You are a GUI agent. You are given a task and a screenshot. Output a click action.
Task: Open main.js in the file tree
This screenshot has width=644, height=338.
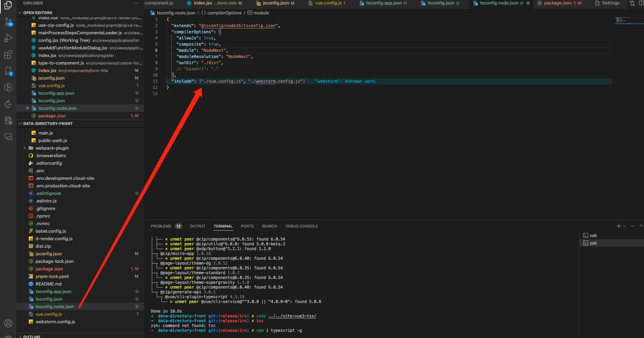point(46,133)
